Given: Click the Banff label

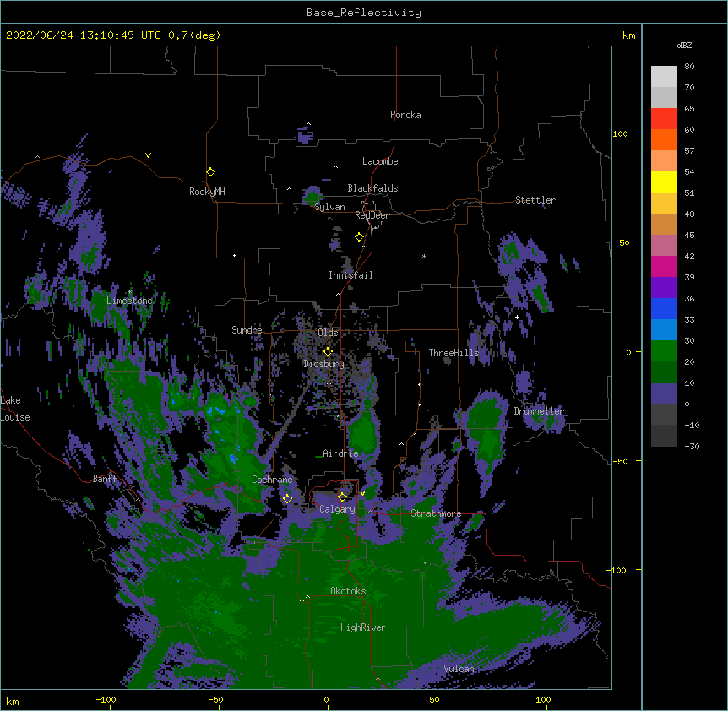Looking at the screenshot, I should [105, 479].
